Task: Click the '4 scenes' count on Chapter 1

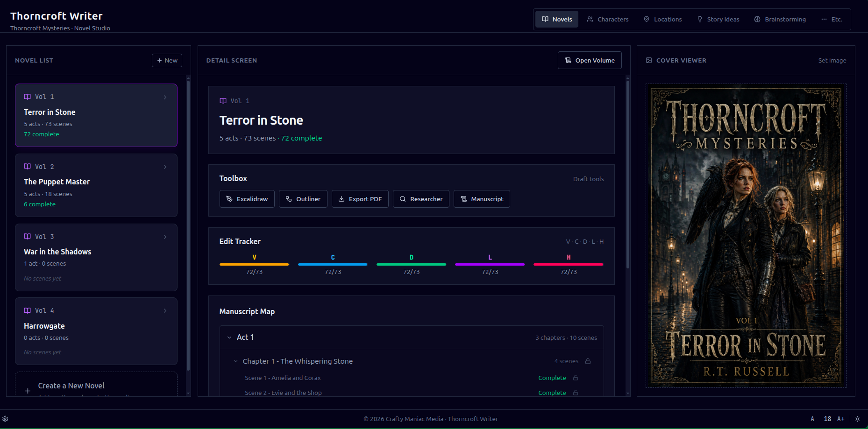Action: tap(566, 361)
